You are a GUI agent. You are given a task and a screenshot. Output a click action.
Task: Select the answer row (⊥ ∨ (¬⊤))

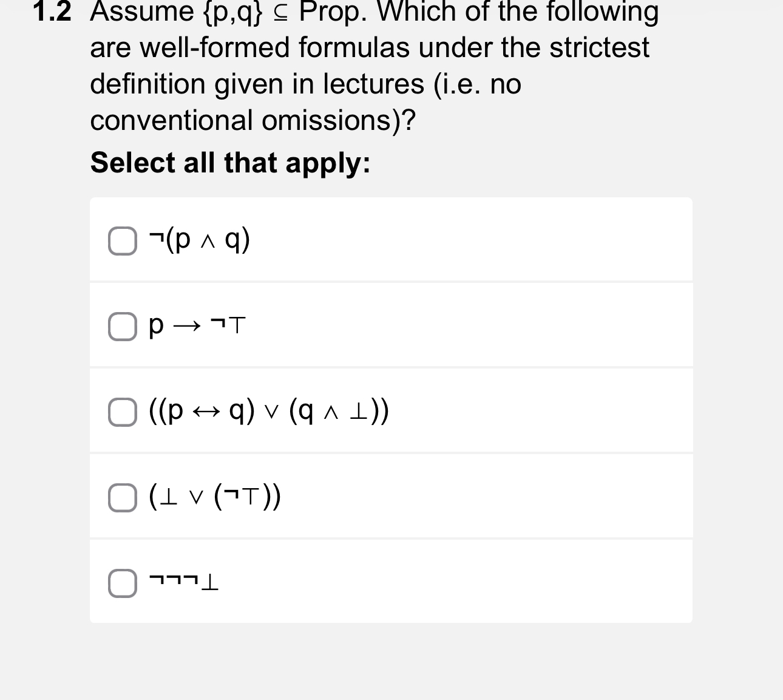(391, 496)
